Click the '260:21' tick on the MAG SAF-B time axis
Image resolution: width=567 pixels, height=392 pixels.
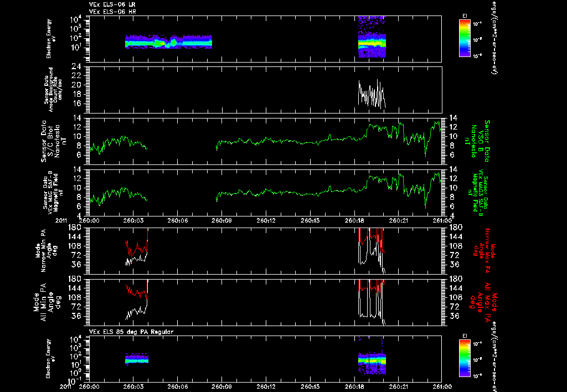point(399,220)
